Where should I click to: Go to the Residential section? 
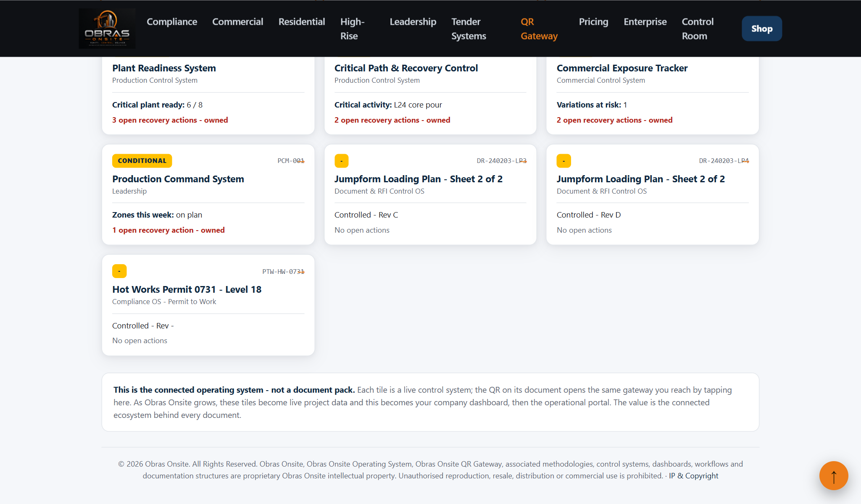(302, 21)
